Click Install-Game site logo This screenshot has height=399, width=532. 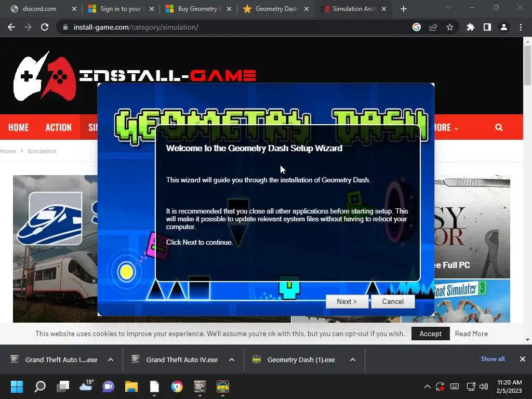tap(135, 76)
